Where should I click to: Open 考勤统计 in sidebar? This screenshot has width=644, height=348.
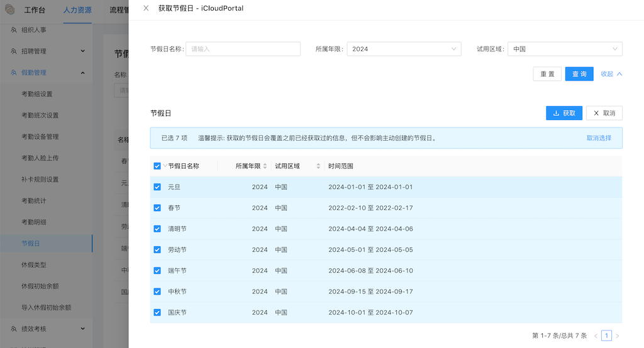[34, 200]
